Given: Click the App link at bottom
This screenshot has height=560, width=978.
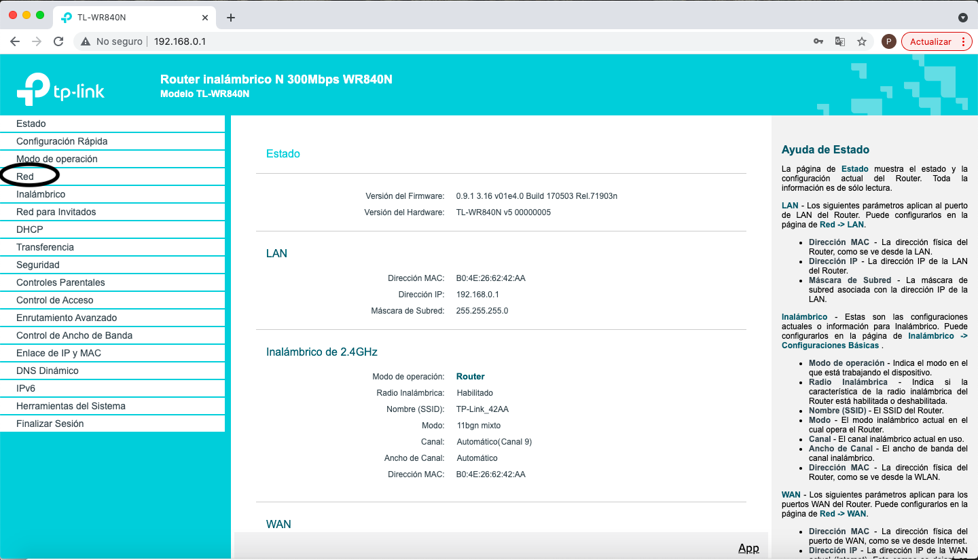Looking at the screenshot, I should (748, 548).
